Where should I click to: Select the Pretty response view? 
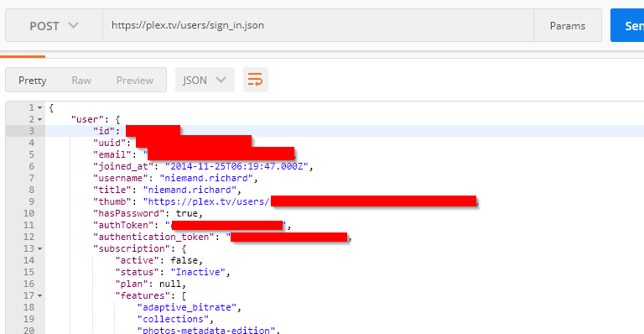pos(33,80)
